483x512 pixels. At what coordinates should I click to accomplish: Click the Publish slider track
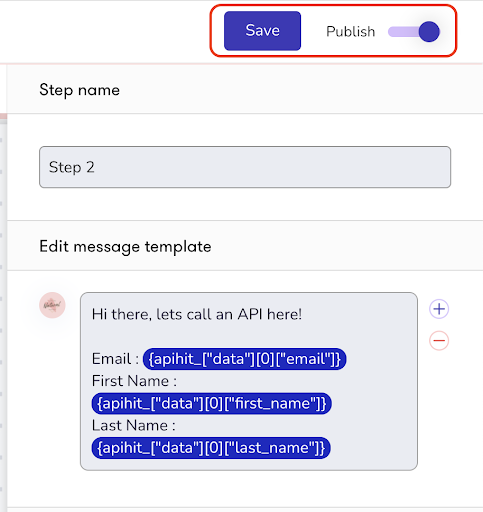[x=403, y=32]
